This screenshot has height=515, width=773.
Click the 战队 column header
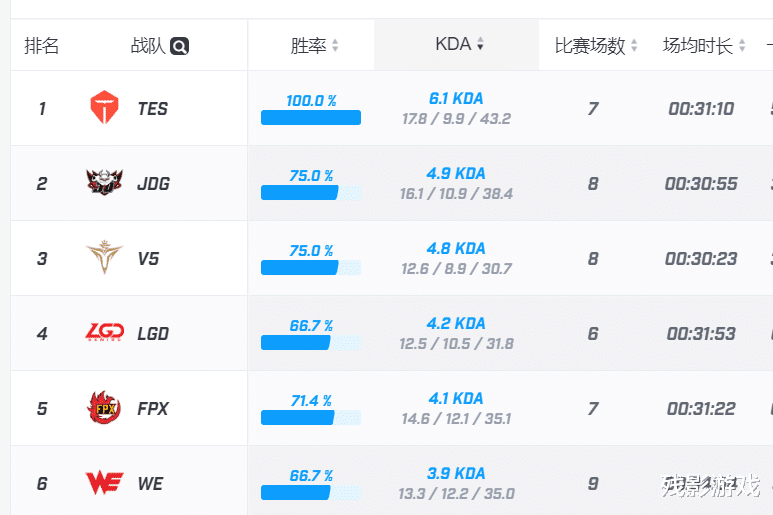(147, 46)
